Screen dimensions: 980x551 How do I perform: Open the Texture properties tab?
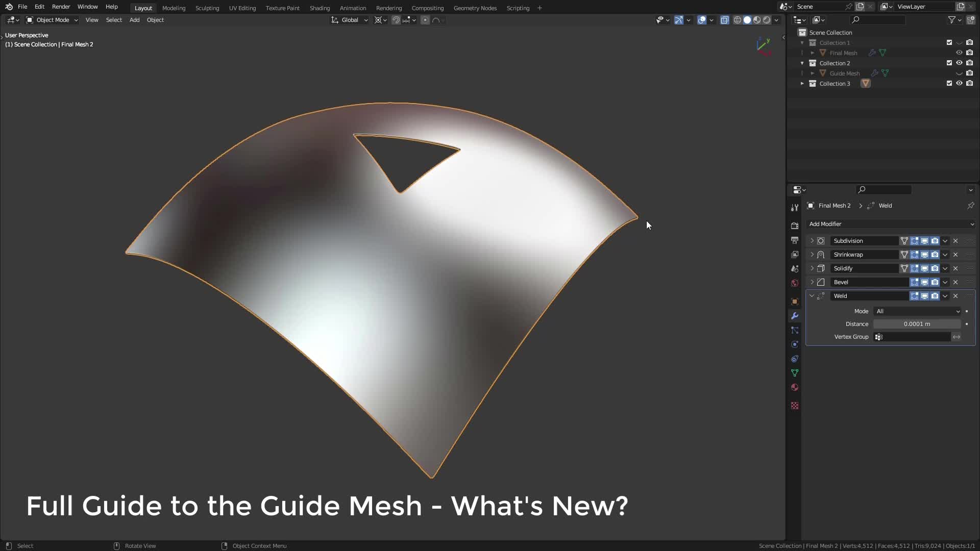(795, 406)
